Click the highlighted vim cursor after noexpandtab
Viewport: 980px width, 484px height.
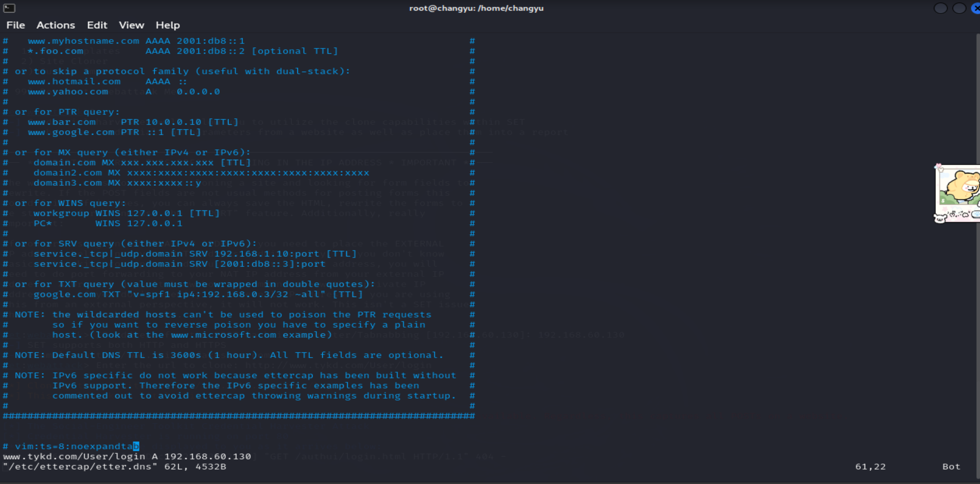pyautogui.click(x=136, y=446)
